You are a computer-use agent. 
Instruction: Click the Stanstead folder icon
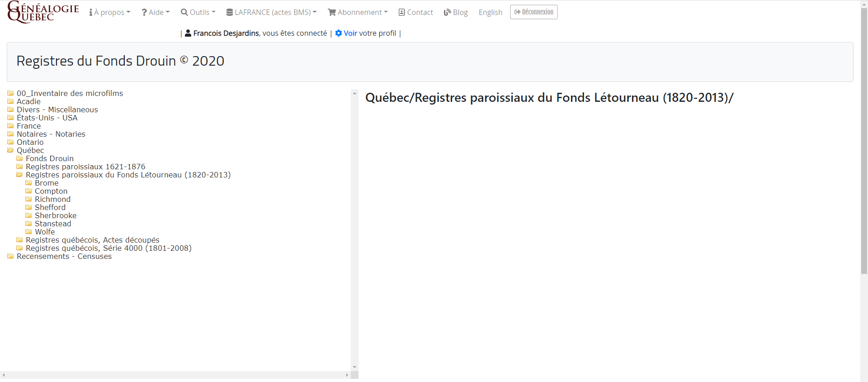pyautogui.click(x=28, y=224)
